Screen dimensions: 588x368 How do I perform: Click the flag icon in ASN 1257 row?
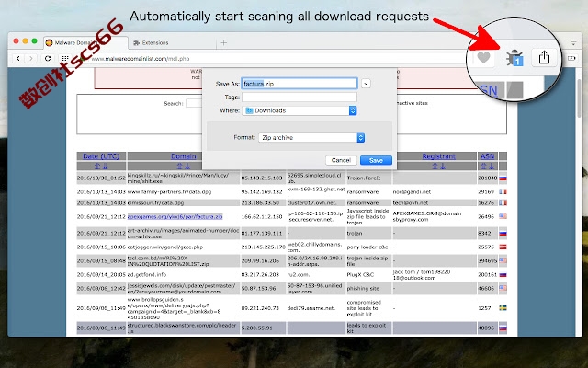[503, 308]
